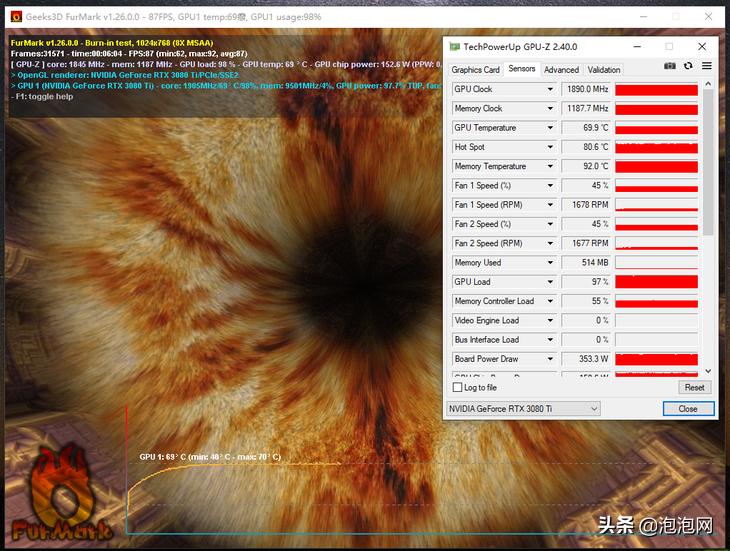730x551 pixels.
Task: Click the GPU-Z screenshot camera icon
Action: tap(669, 66)
